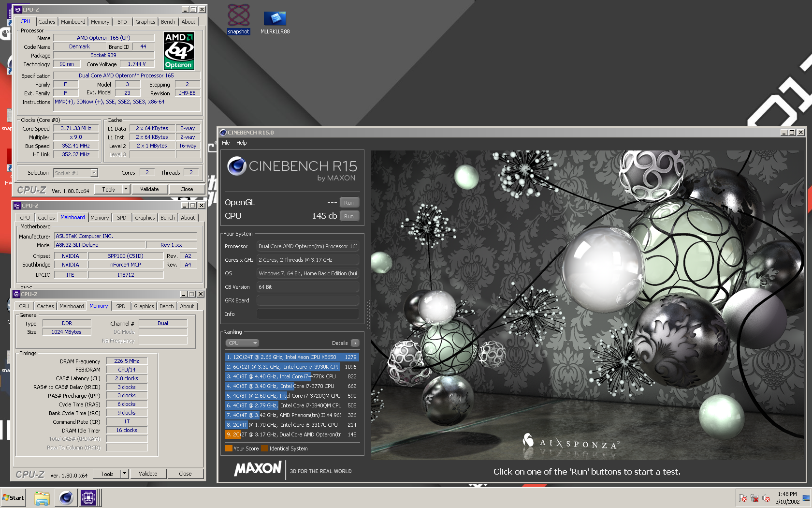The width and height of the screenshot is (812, 508).
Task: Select ranking row 9 Dual Core AMD Opteron
Action: [x=292, y=434]
